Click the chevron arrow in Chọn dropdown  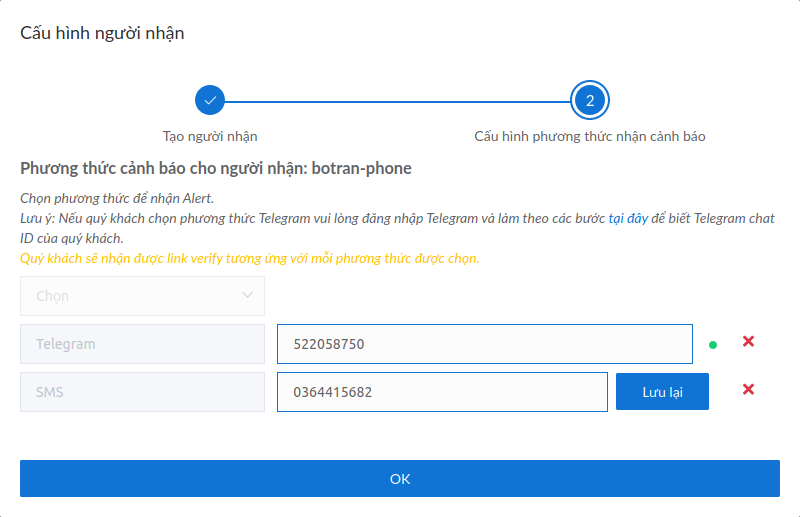[x=247, y=295]
